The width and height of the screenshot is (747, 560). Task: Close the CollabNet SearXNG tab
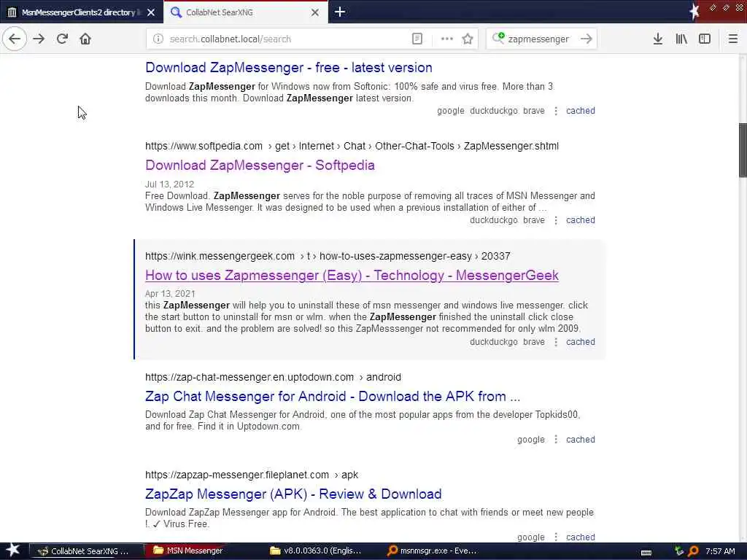coord(315,12)
